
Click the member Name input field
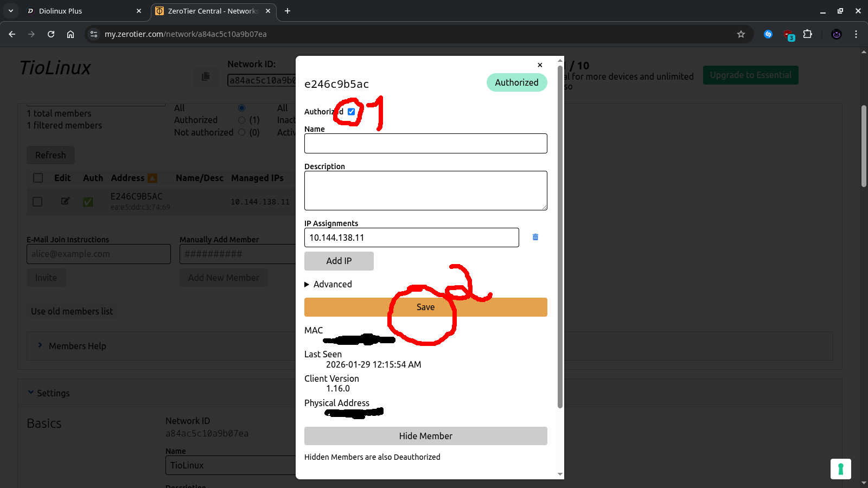point(425,144)
